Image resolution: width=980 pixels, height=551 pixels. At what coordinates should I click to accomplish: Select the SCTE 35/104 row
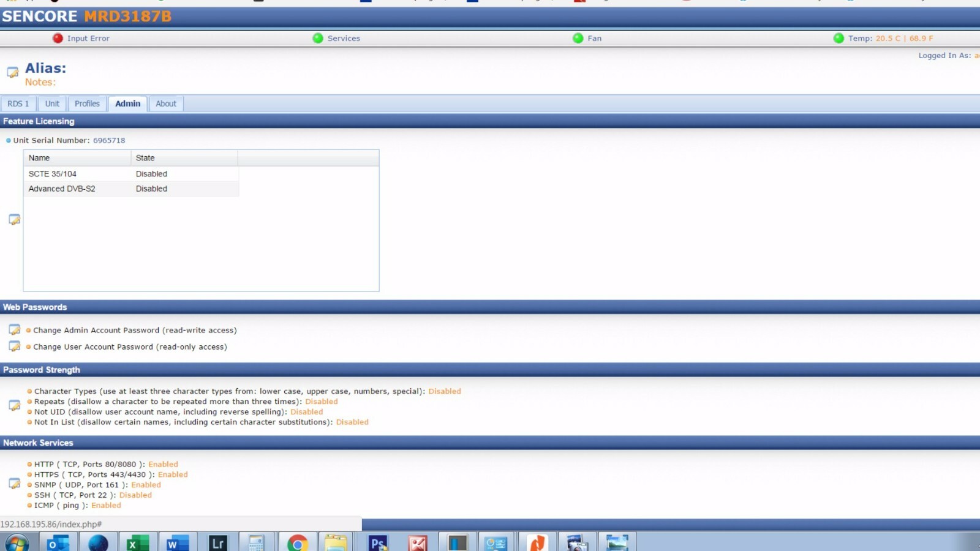pos(131,174)
